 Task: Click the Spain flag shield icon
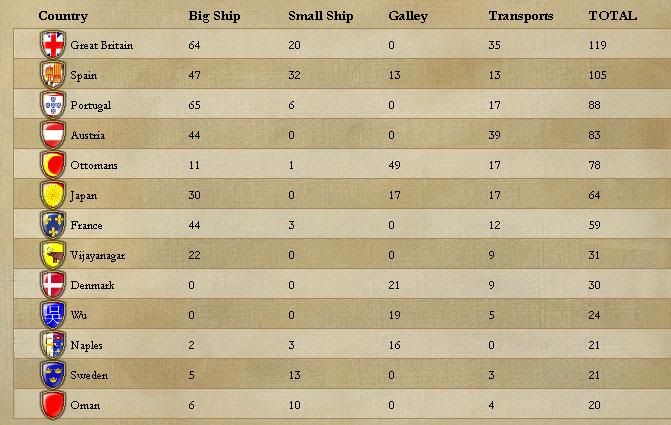point(53,74)
